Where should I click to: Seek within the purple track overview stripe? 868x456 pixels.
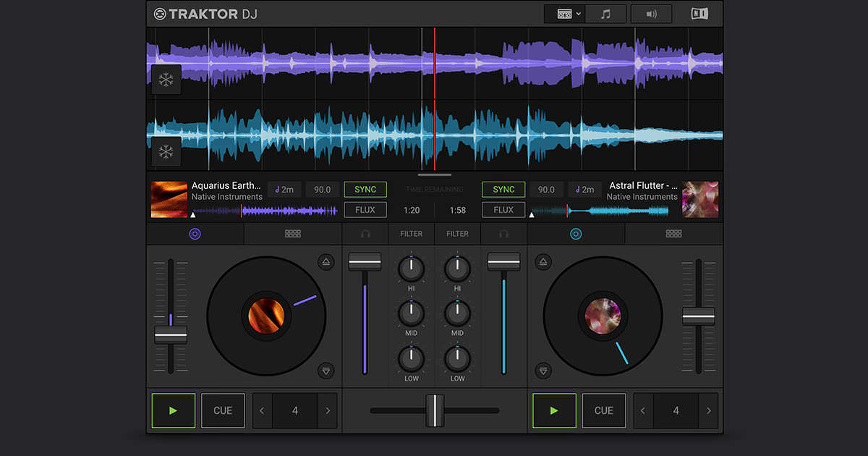[x=265, y=211]
